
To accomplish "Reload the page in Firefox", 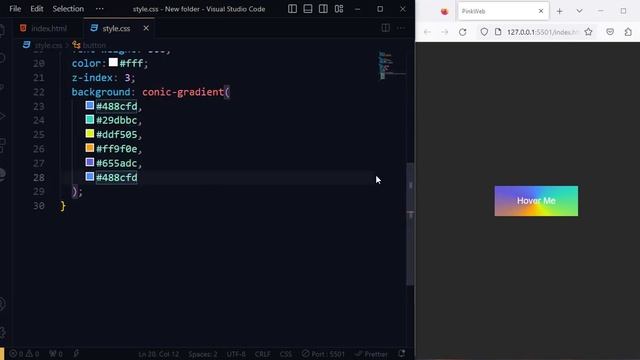I will [x=462, y=32].
